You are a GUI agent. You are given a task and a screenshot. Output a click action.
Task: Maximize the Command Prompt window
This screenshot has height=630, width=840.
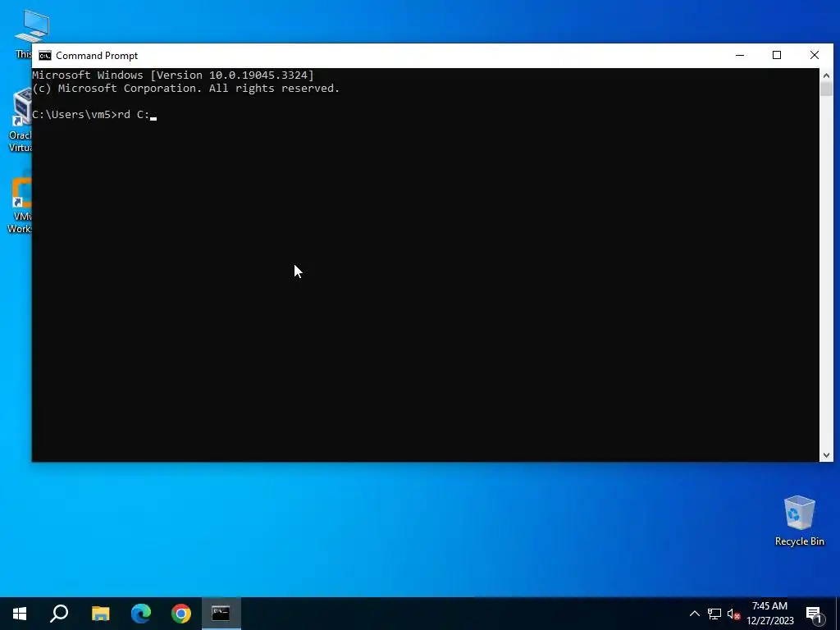(x=777, y=55)
